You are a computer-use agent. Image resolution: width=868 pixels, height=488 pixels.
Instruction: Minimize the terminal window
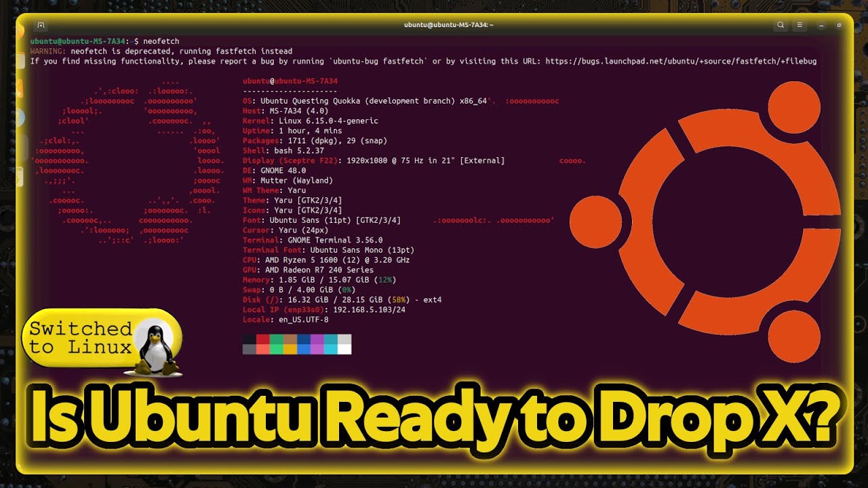821,25
